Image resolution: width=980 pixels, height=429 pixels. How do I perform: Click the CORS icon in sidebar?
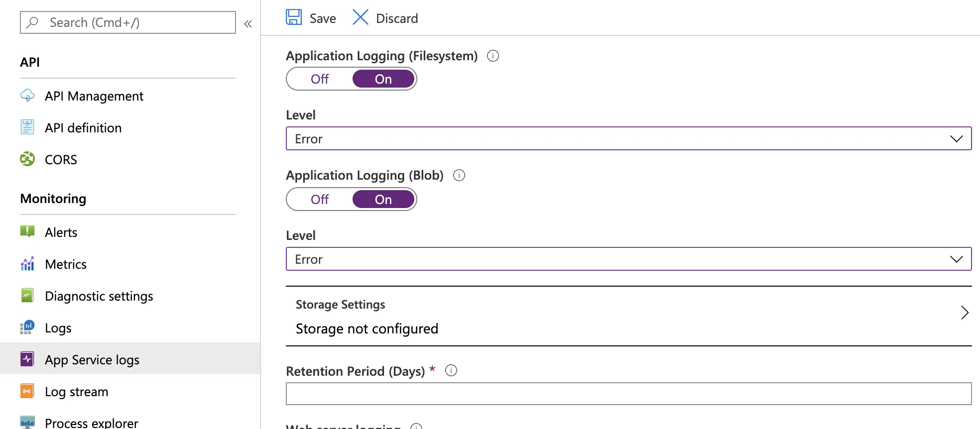[27, 159]
